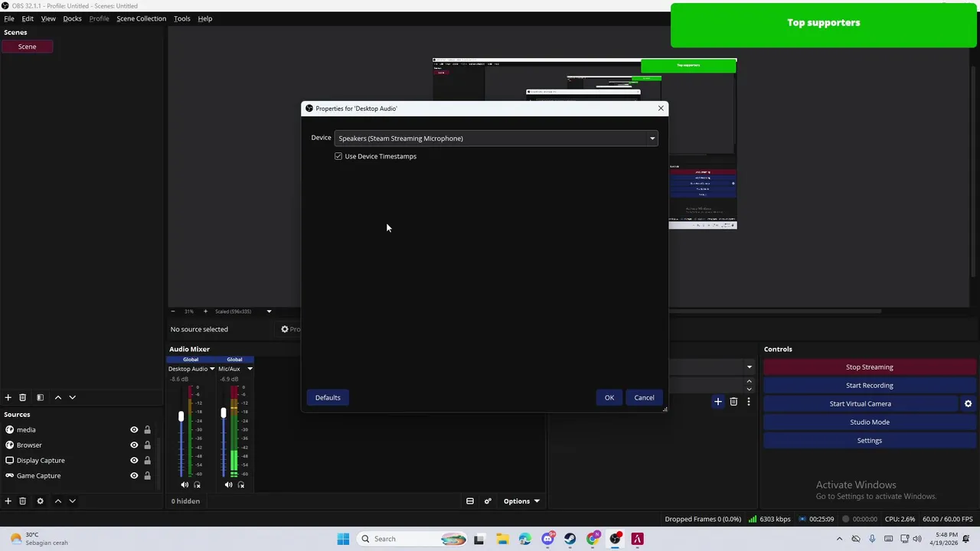This screenshot has width=980, height=551.
Task: Open the Device dropdown in Desktop Audio properties
Action: [x=496, y=139]
